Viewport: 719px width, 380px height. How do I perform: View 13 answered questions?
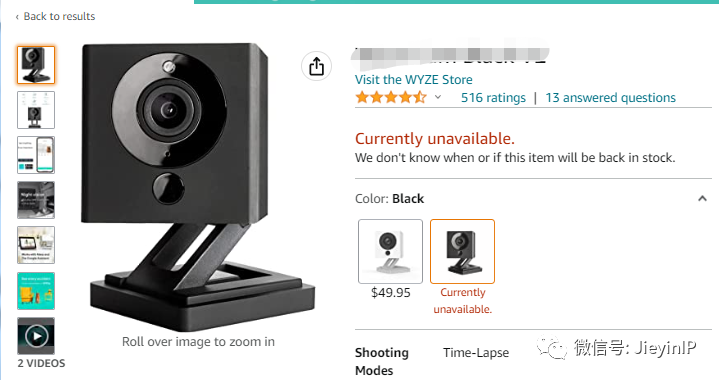point(610,98)
